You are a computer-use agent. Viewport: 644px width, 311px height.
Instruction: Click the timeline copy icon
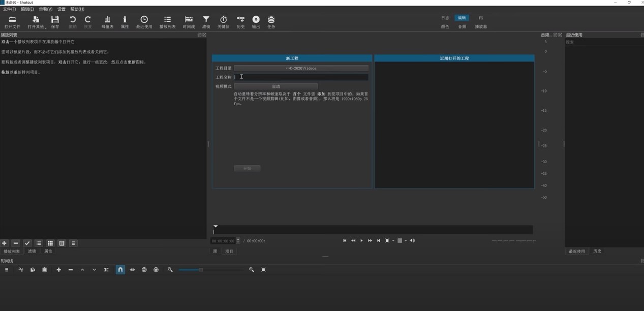tap(33, 270)
